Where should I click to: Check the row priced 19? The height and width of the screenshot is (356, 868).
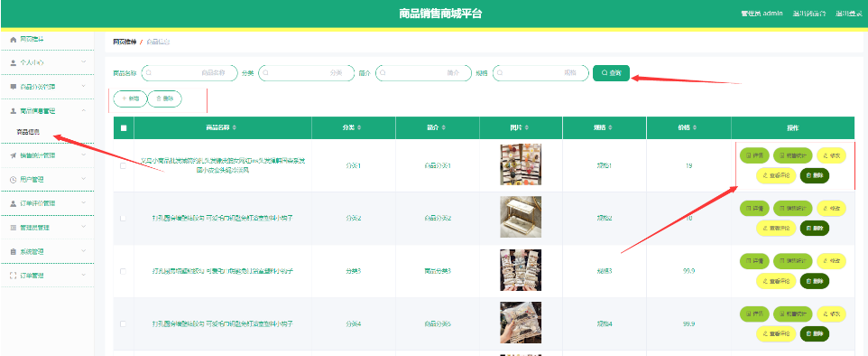123,165
